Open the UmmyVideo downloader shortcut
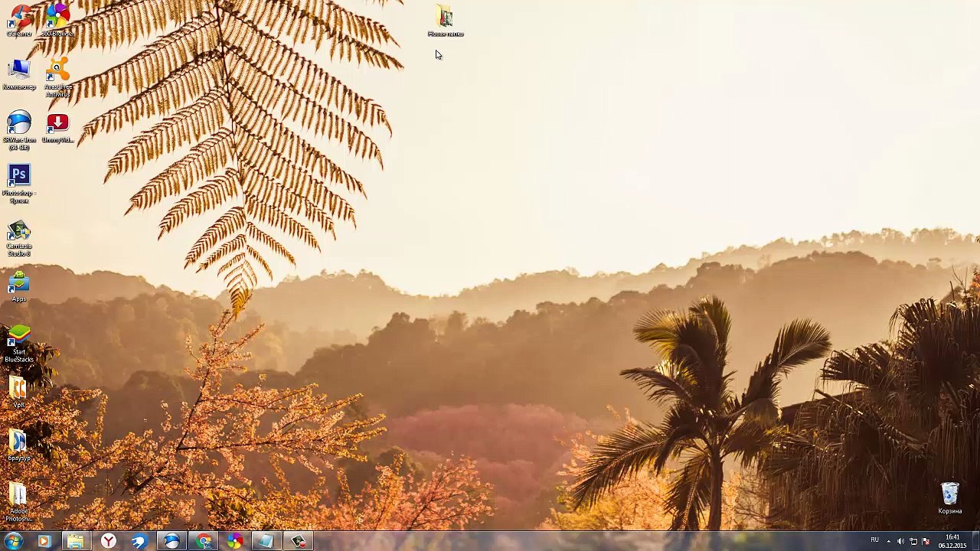Screen dimensions: 980x551 coord(58,128)
